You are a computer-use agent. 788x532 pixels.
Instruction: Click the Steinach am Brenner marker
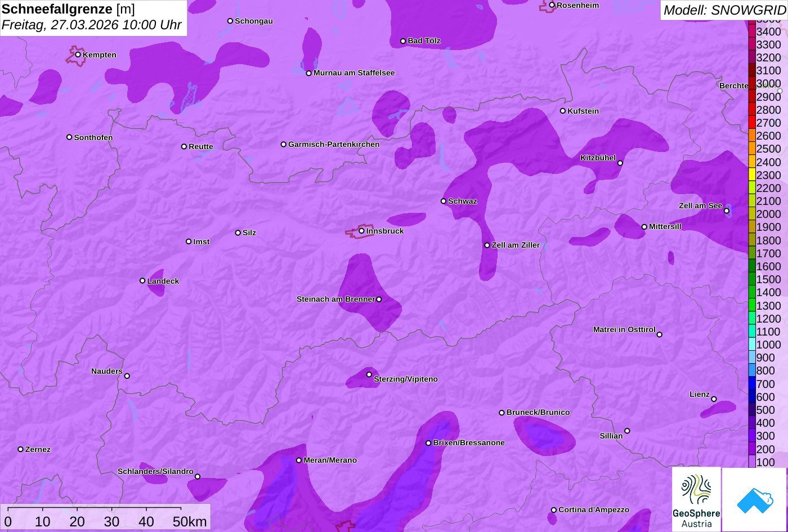pos(379,299)
